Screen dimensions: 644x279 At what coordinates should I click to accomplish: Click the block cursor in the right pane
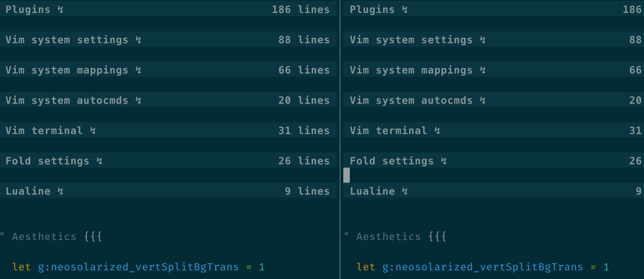pos(347,176)
